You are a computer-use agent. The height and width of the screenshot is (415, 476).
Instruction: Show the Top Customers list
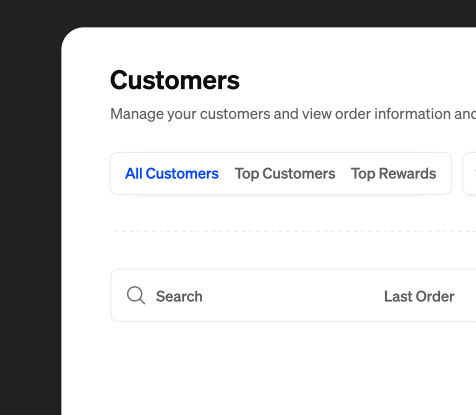coord(285,174)
